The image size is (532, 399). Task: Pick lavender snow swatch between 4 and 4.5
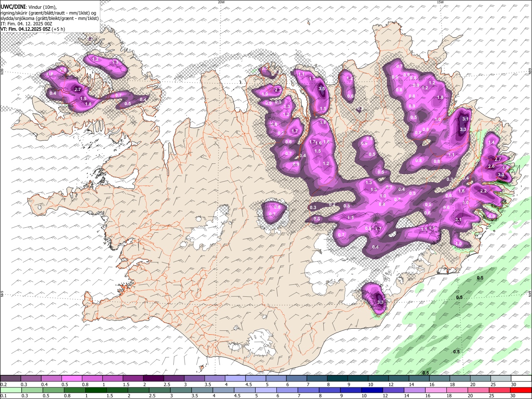click(x=235, y=378)
